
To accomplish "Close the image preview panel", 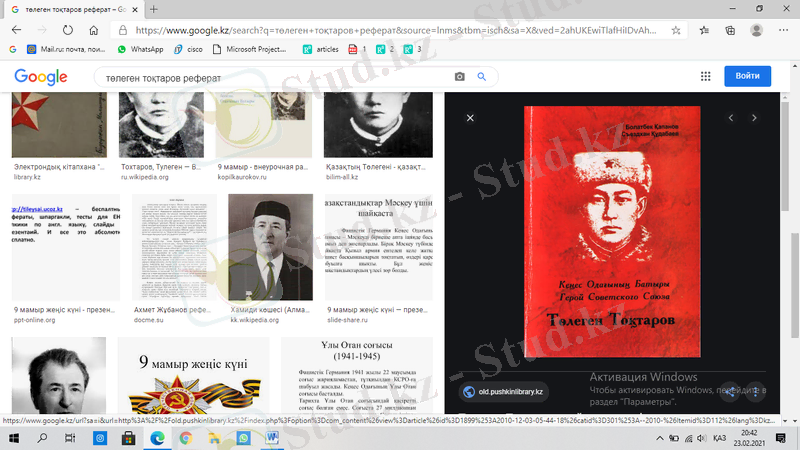I will pyautogui.click(x=470, y=118).
